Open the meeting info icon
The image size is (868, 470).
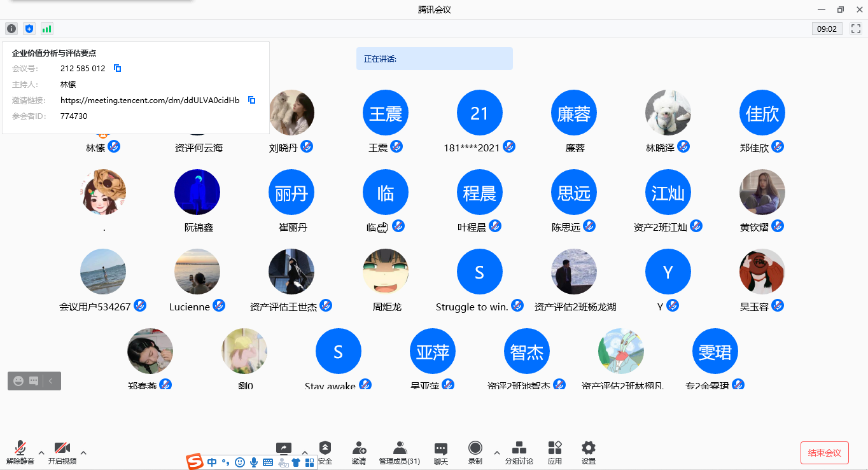coord(11,29)
